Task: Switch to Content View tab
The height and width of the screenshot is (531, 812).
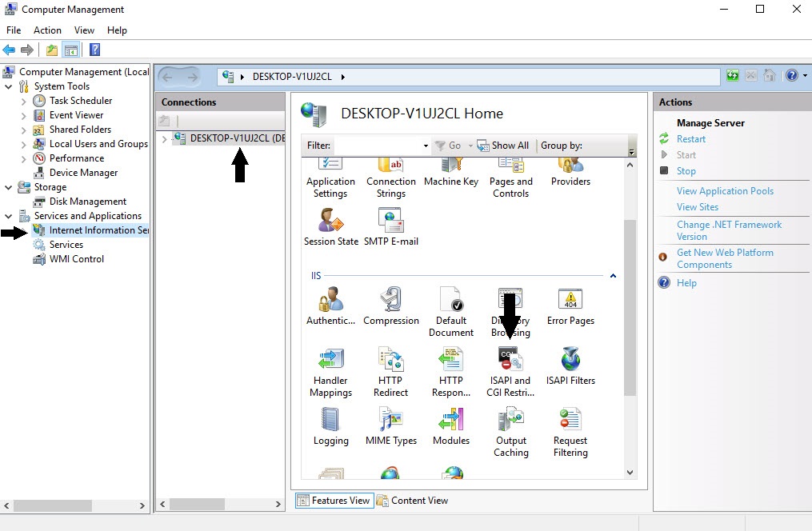Action: (x=412, y=501)
